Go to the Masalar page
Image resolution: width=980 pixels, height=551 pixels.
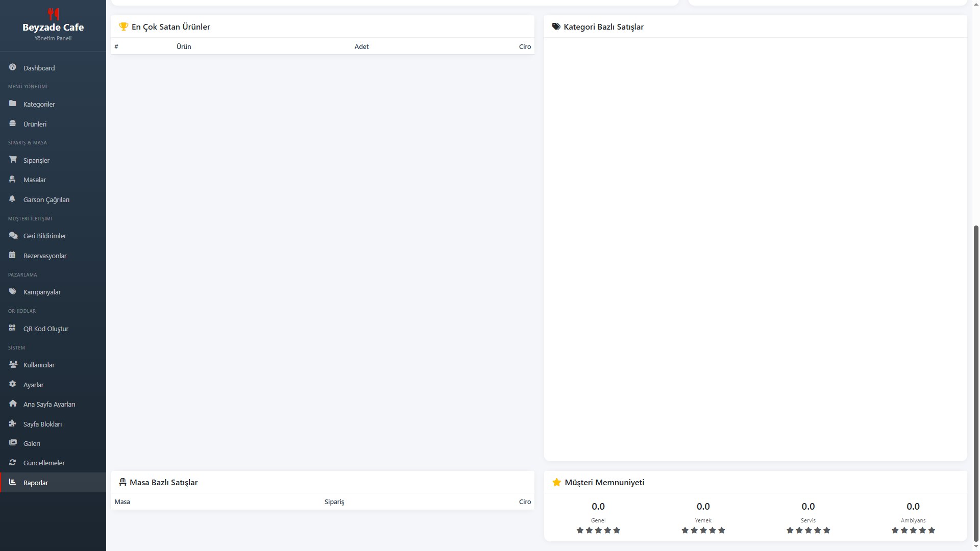[x=35, y=180]
